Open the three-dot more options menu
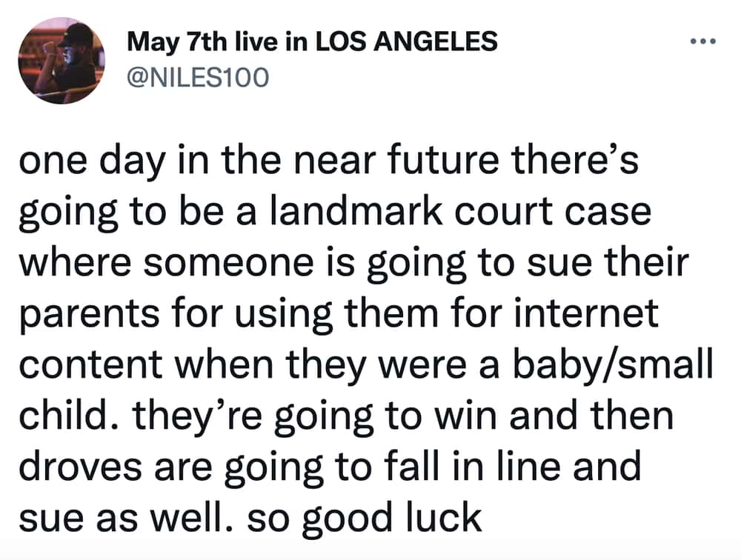 tap(702, 41)
